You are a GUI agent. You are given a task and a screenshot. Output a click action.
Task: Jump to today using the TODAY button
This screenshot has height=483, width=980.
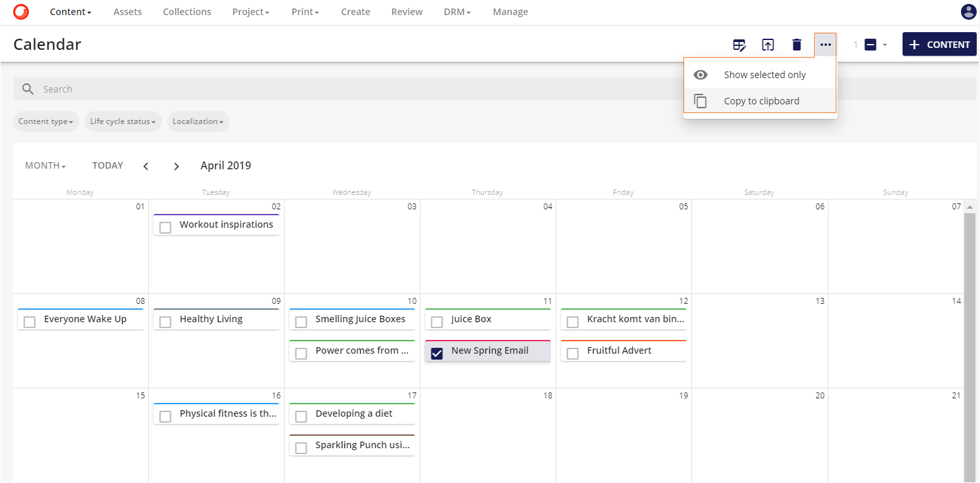107,165
